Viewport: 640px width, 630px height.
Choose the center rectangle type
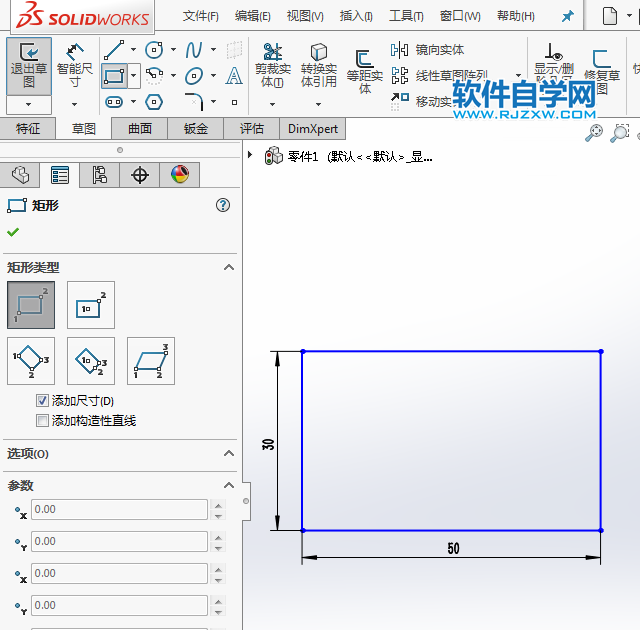(91, 305)
